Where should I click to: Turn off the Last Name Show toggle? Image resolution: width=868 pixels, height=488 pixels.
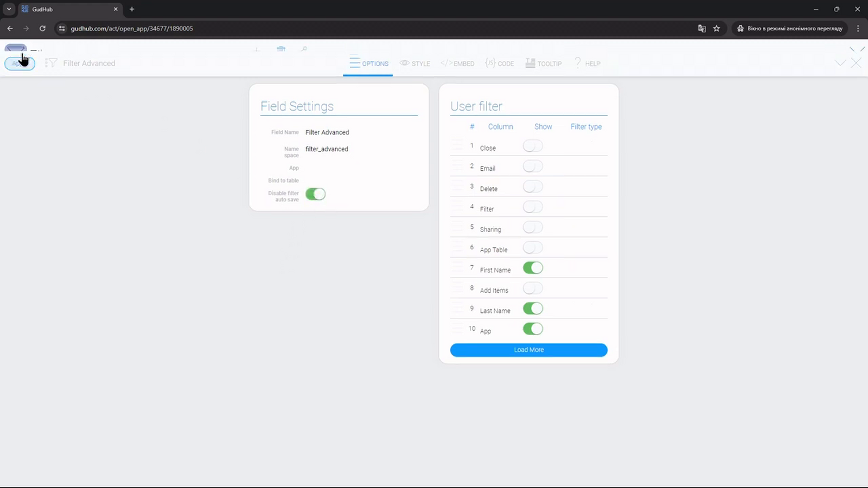[x=533, y=309]
